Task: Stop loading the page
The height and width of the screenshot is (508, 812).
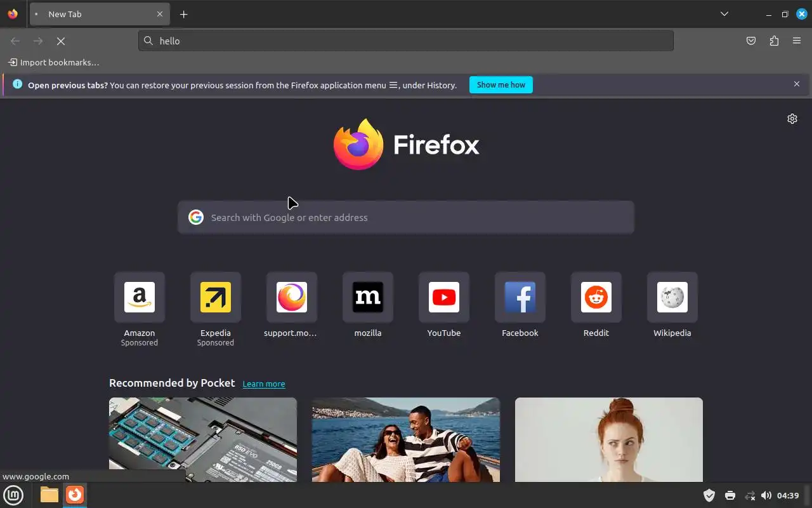Action: [x=61, y=41]
